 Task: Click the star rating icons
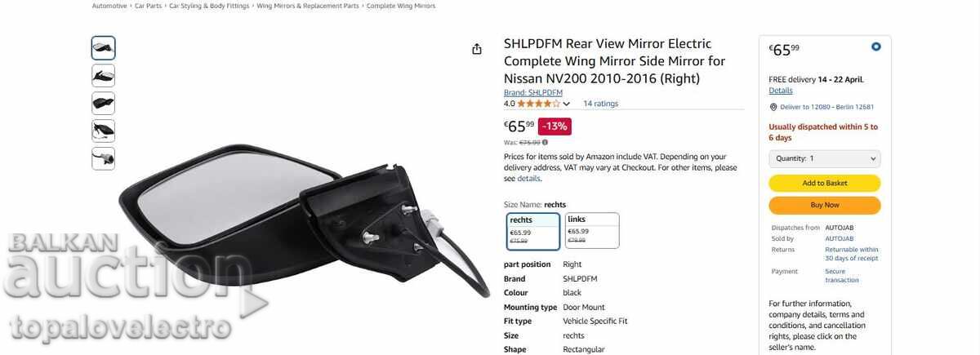539,104
